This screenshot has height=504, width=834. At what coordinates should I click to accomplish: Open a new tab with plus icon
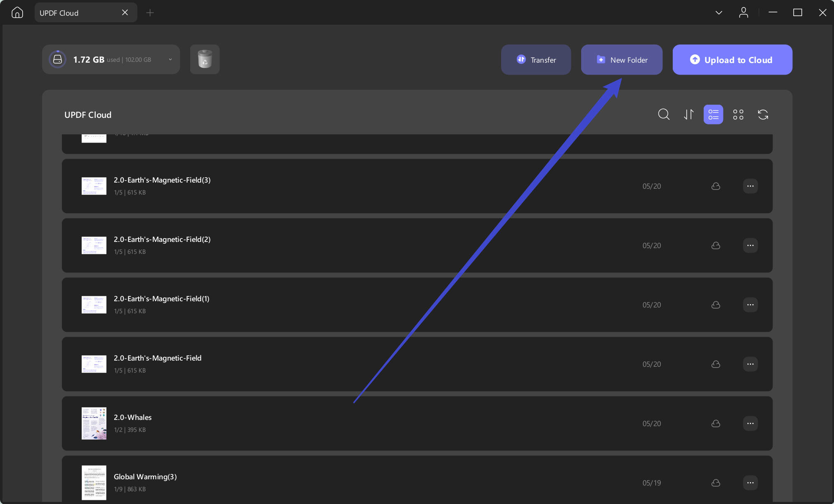(x=150, y=13)
